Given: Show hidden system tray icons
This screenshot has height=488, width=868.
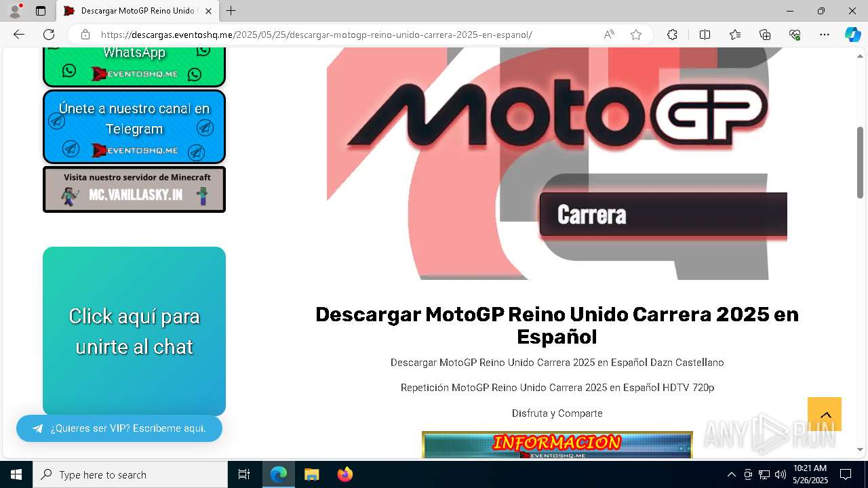Looking at the screenshot, I should point(731,474).
